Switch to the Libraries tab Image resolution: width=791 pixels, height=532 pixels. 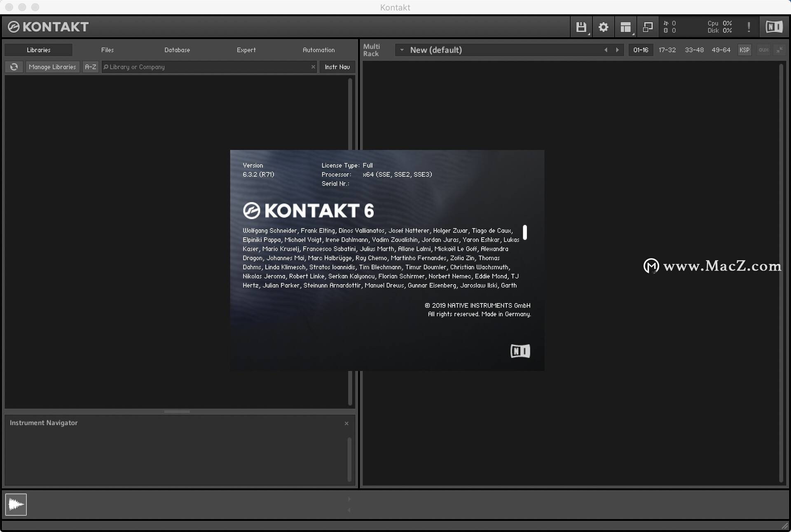(x=39, y=50)
